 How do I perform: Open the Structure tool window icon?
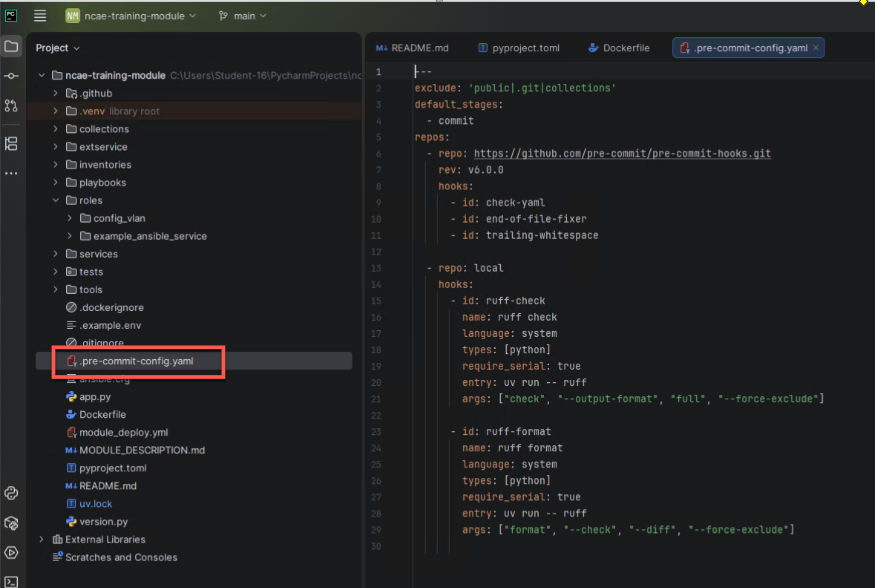pos(11,143)
